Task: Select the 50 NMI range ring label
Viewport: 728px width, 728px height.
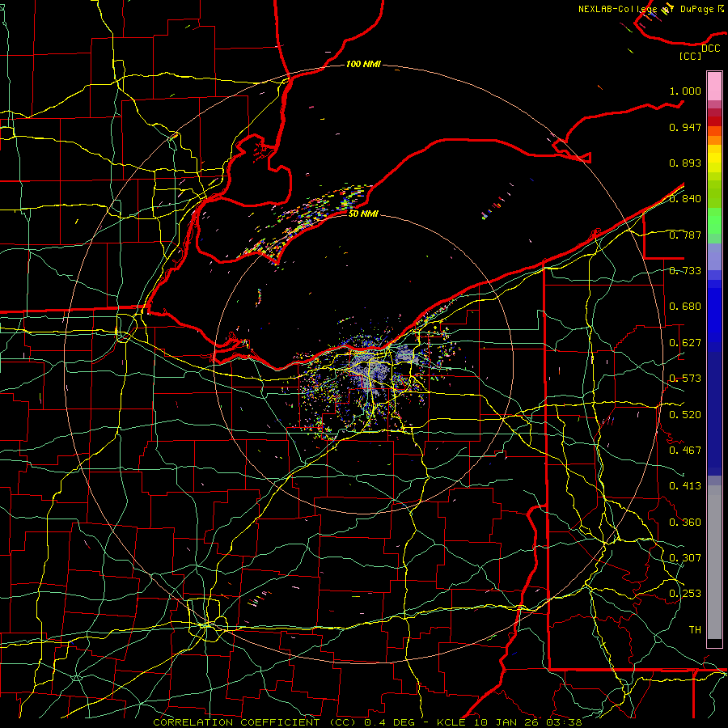Action: pos(363,214)
